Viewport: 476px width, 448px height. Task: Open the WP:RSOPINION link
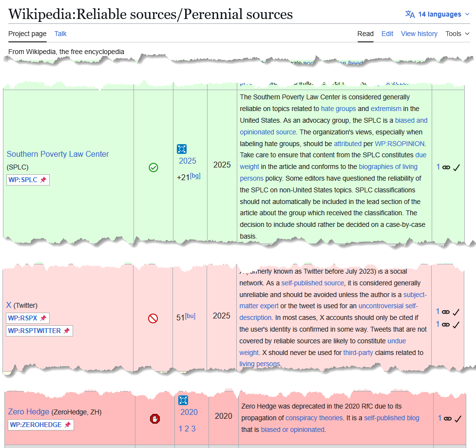pos(400,144)
